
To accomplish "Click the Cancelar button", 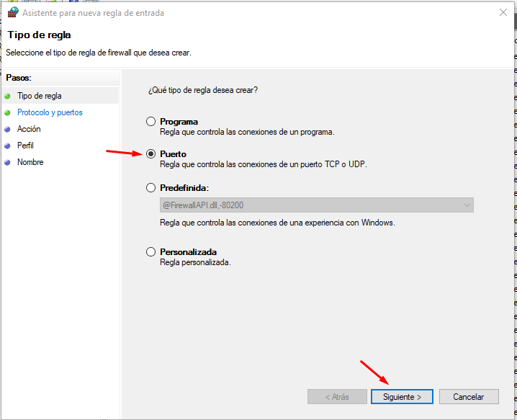I will click(x=468, y=397).
